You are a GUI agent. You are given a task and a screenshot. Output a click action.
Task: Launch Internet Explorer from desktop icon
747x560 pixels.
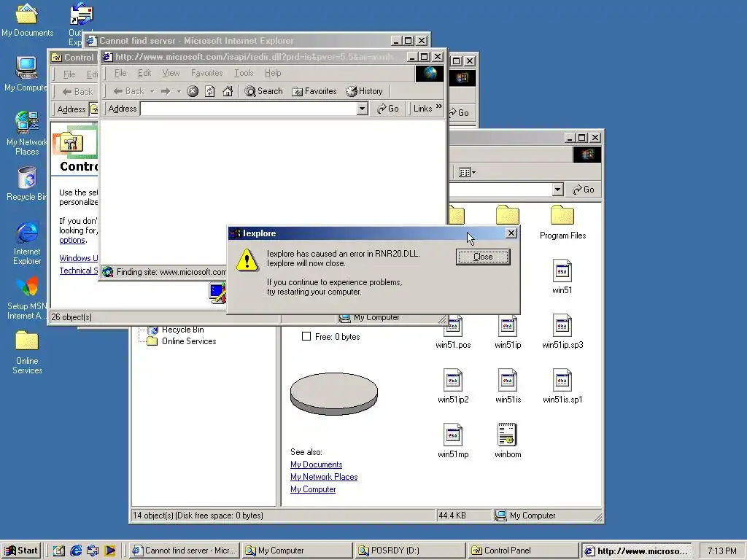tap(27, 243)
